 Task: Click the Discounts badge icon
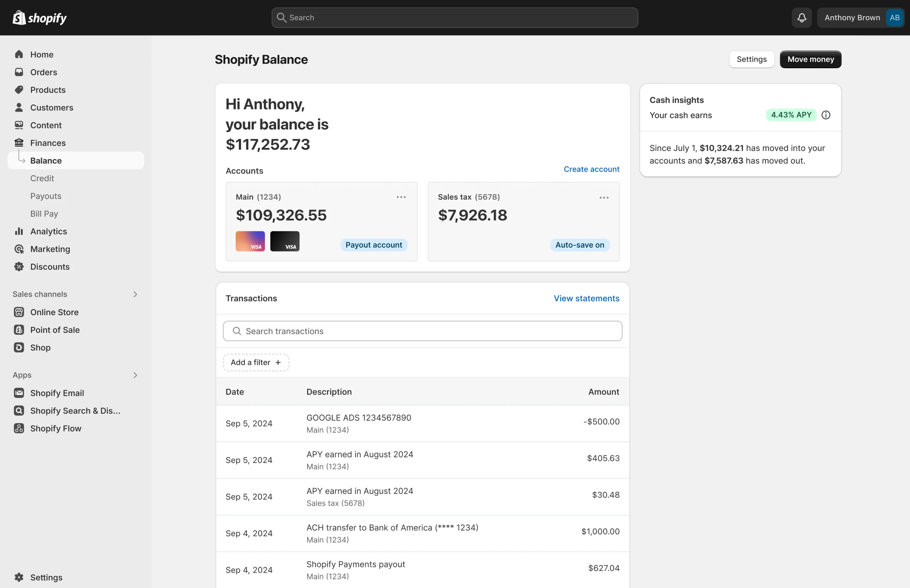(x=19, y=266)
